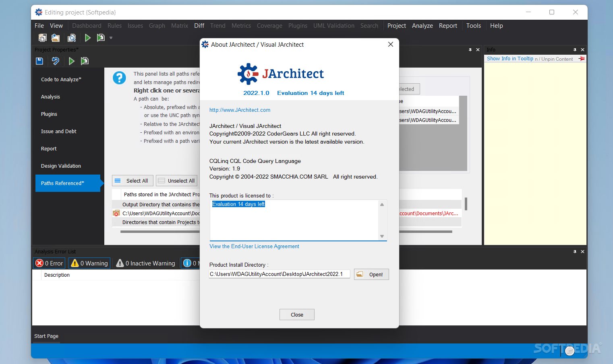Click the folder icon beside Open! button

point(360,274)
